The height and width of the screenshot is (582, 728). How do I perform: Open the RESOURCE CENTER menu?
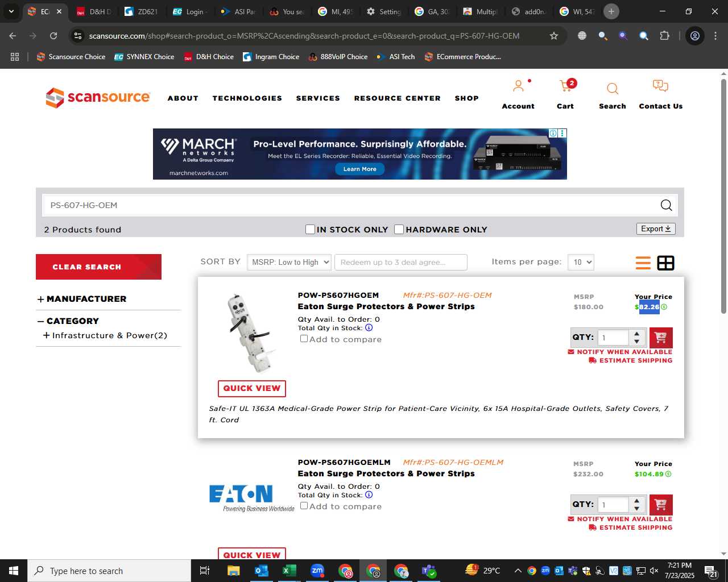398,98
